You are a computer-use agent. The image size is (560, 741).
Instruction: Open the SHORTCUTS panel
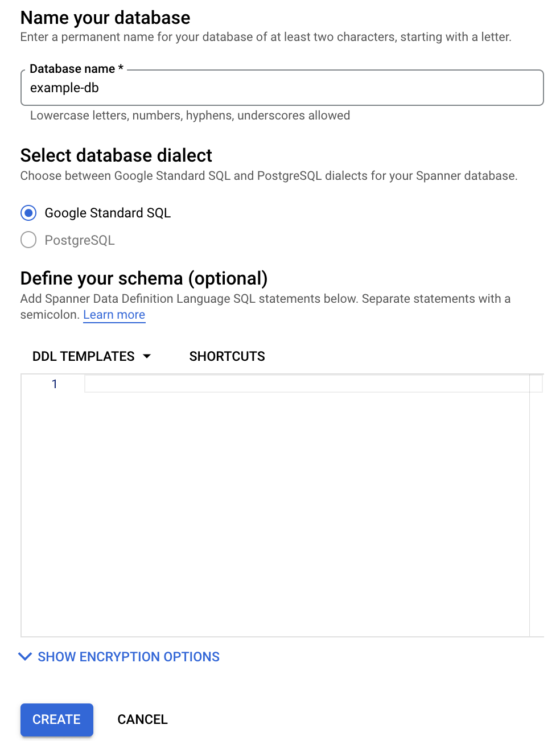point(227,356)
